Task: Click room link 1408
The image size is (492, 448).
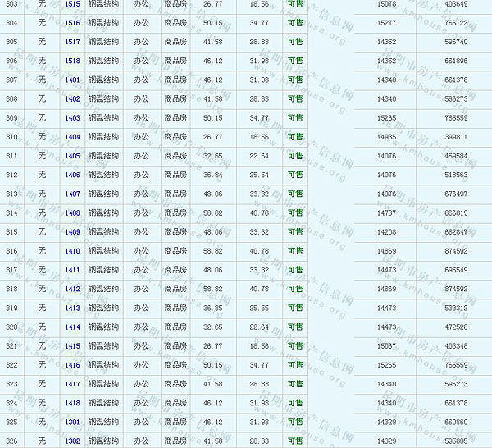Action: 72,213
